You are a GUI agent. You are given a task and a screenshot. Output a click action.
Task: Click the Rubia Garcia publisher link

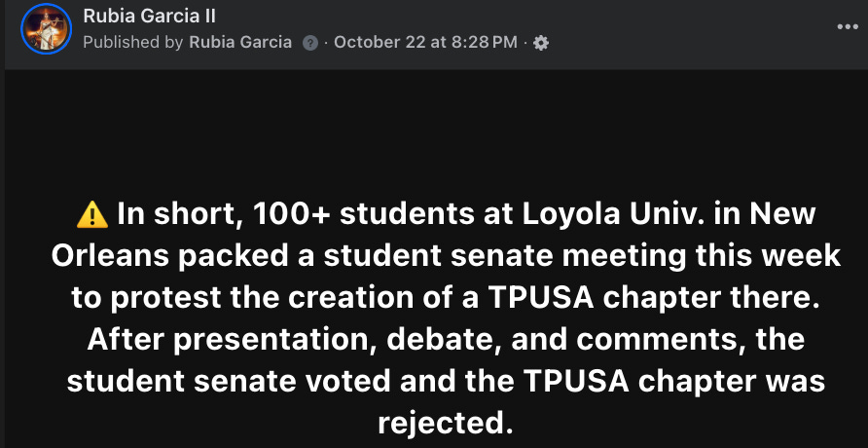click(239, 43)
